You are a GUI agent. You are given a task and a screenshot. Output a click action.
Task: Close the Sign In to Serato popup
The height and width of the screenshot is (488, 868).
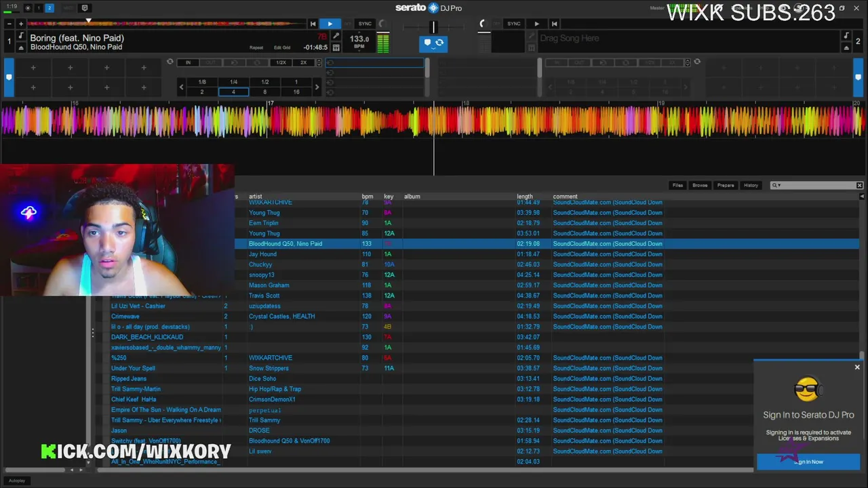tap(857, 367)
